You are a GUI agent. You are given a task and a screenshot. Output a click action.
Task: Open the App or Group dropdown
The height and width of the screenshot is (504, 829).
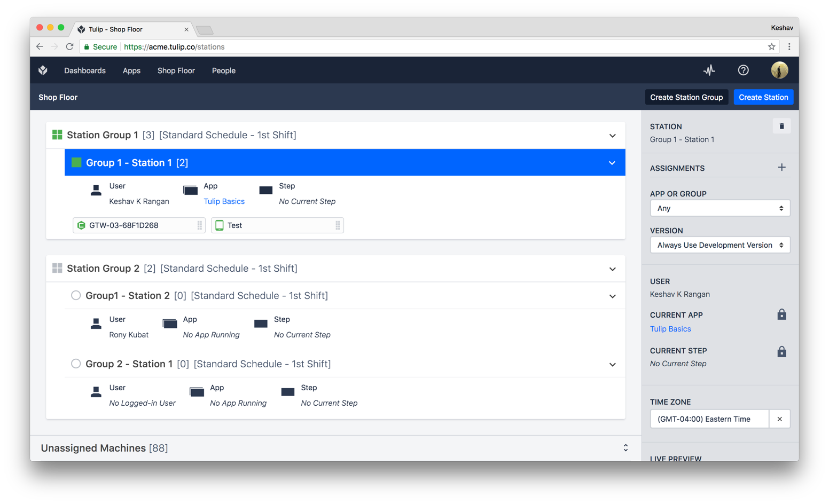pyautogui.click(x=719, y=208)
